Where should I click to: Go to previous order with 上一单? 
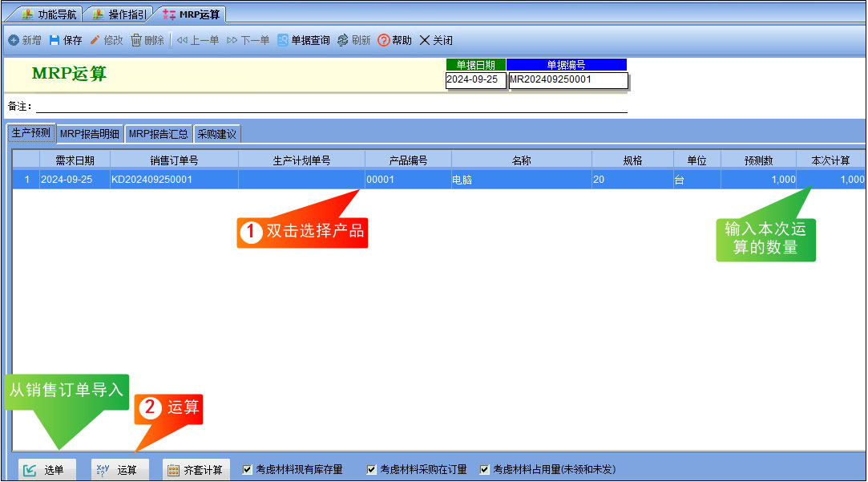[x=198, y=40]
